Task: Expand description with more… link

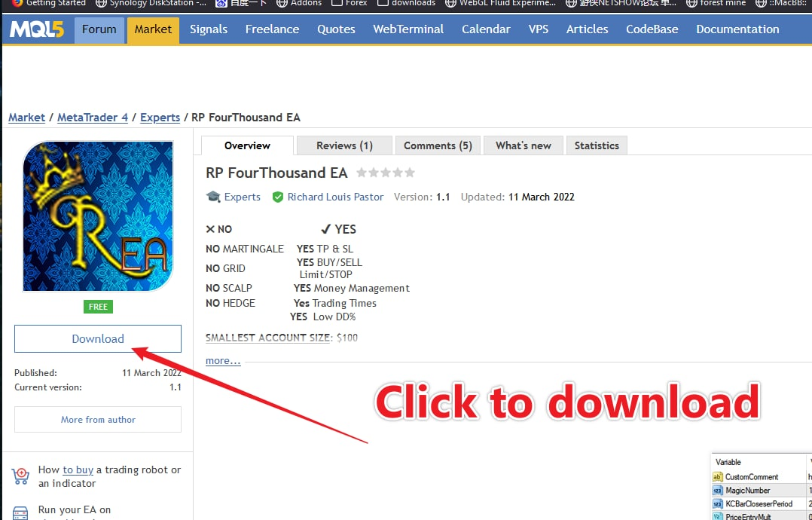Action: [x=223, y=360]
